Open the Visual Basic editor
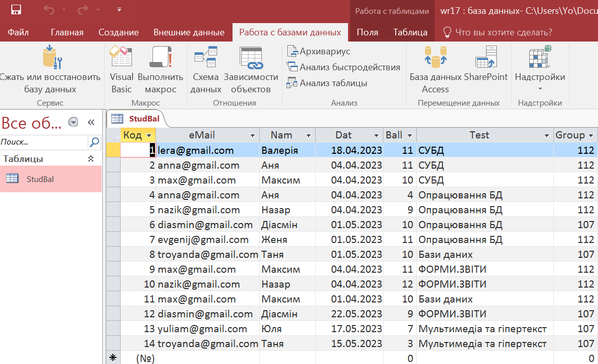The height and width of the screenshot is (364, 598). tap(122, 57)
